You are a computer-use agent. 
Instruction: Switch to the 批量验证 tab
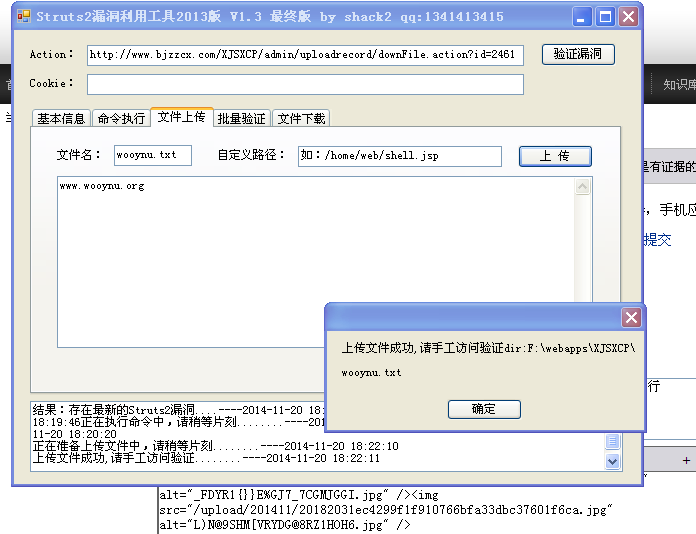click(x=242, y=119)
